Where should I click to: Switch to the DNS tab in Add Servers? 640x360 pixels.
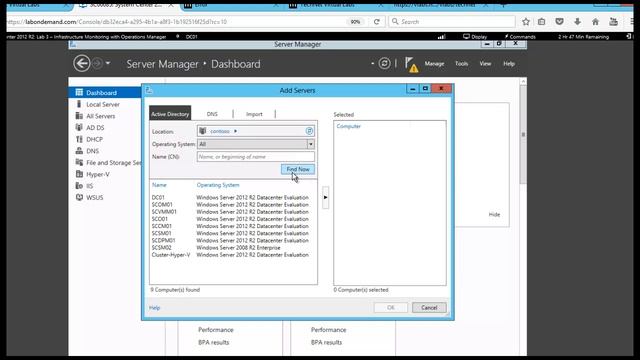212,114
